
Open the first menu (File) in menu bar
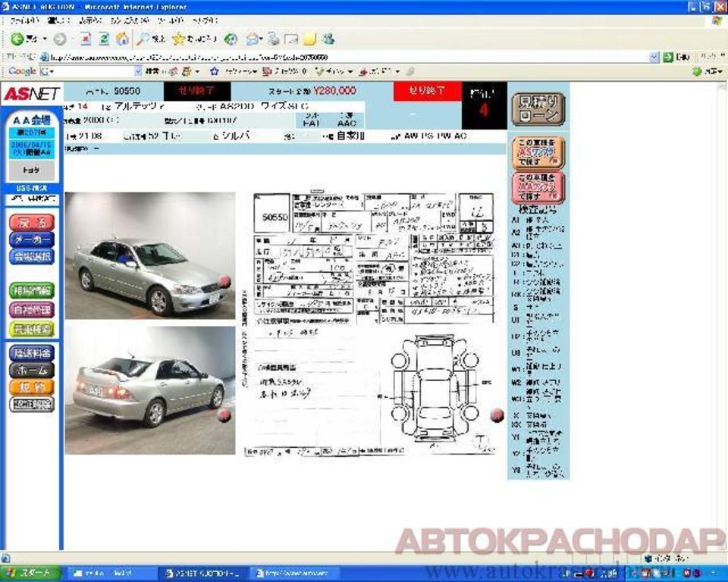(23, 21)
